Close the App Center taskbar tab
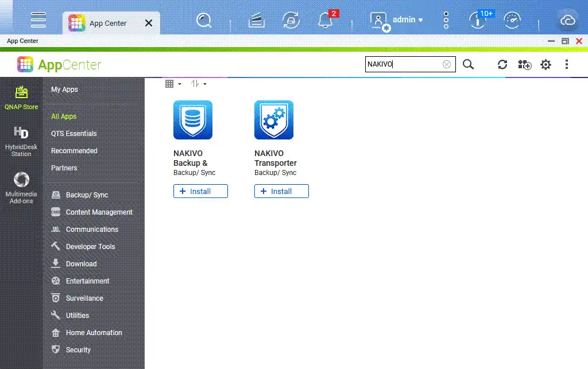The width and height of the screenshot is (588, 369). coord(149,23)
